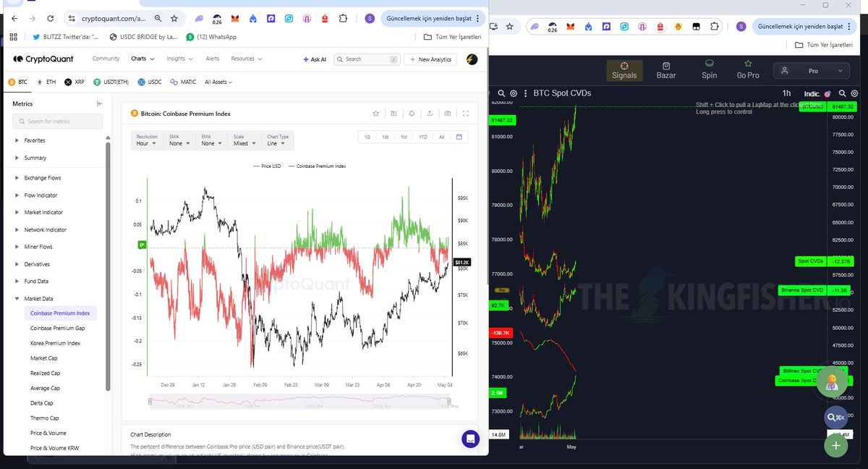Open zoom controls in CryptoQuant address bar
Viewport: 868px width, 469px height.
158,18
